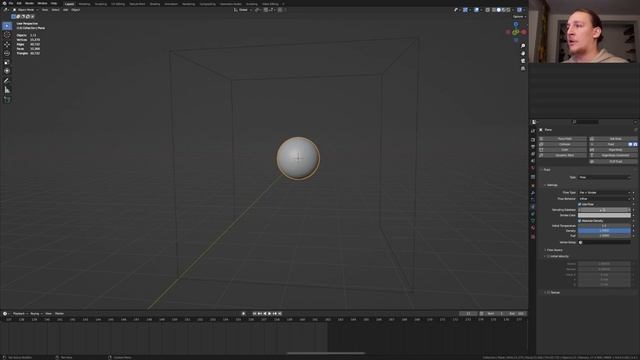Open the Window menu
This screenshot has height=360, width=640.
tap(42, 3)
